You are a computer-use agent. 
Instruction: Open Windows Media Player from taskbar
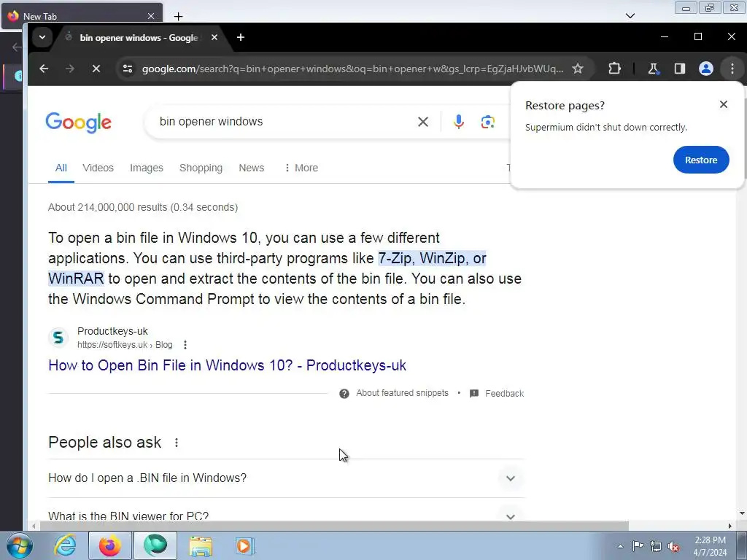[245, 545]
